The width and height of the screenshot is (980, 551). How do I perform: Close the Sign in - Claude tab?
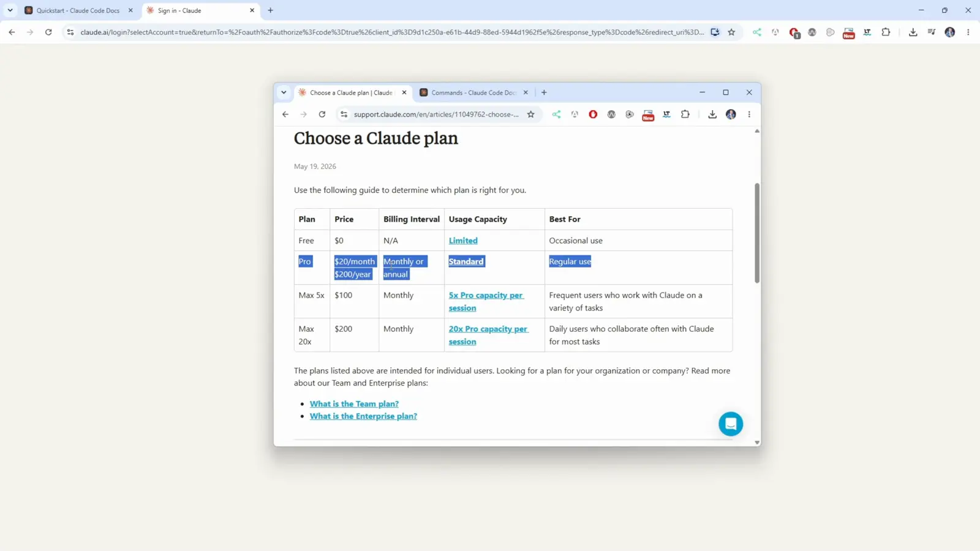point(252,10)
